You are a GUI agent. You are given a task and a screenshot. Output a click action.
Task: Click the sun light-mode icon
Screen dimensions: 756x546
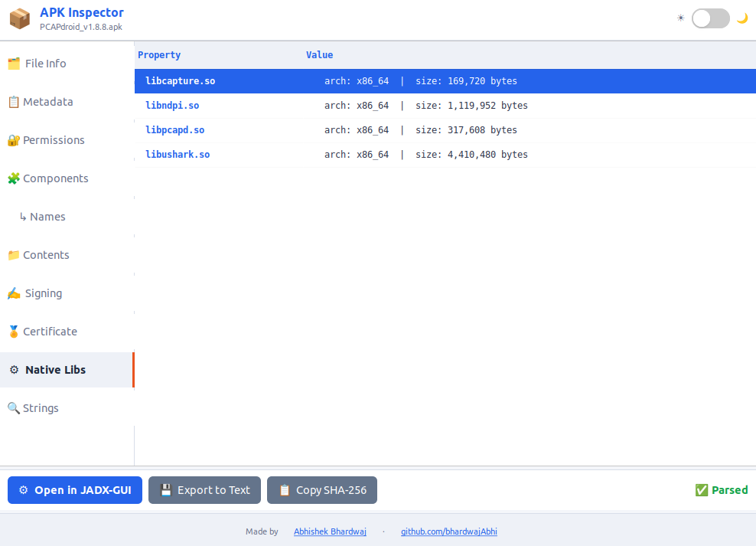tap(680, 18)
